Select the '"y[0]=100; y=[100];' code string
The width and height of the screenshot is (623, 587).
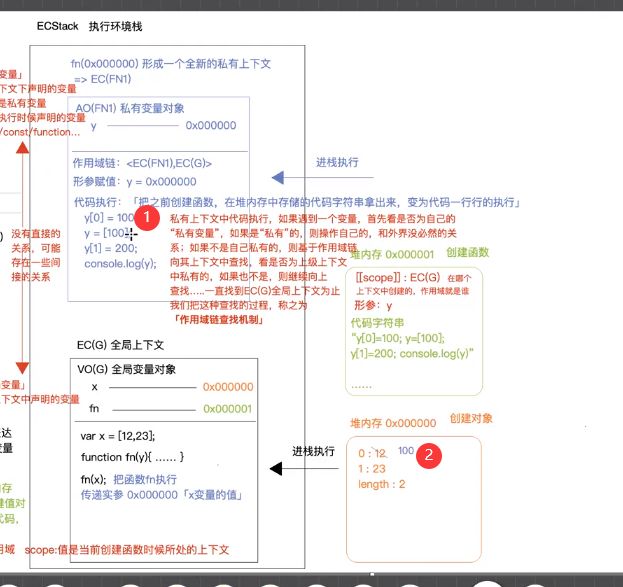pos(398,338)
